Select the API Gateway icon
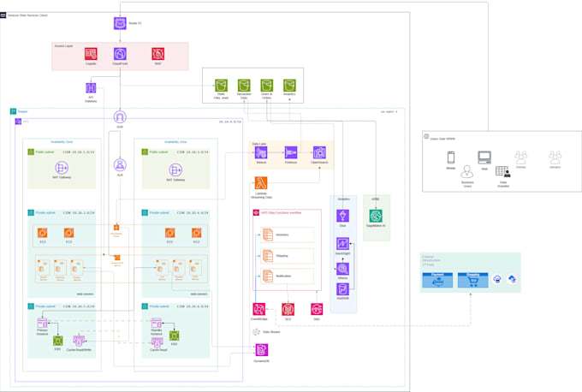This screenshot has width=582, height=392. tap(91, 88)
